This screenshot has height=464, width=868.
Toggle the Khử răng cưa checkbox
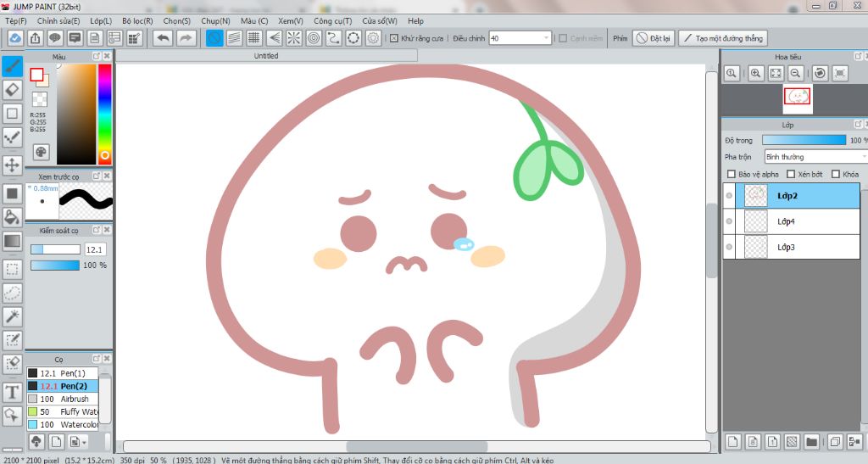[393, 38]
